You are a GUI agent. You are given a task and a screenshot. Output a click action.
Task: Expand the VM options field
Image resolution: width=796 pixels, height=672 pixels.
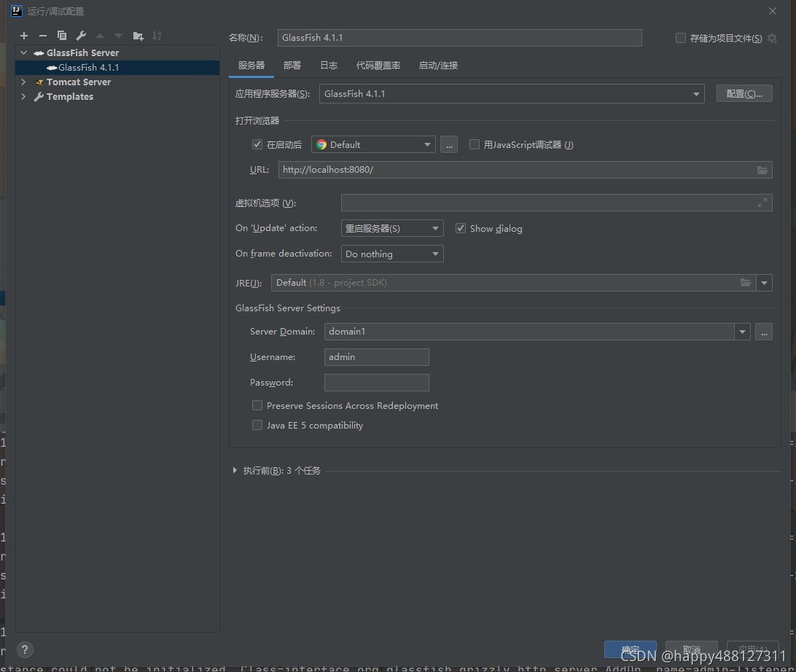pos(762,203)
